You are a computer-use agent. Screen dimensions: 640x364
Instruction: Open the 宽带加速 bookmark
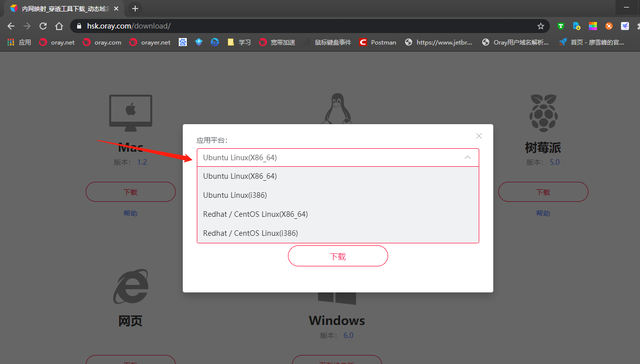click(277, 43)
